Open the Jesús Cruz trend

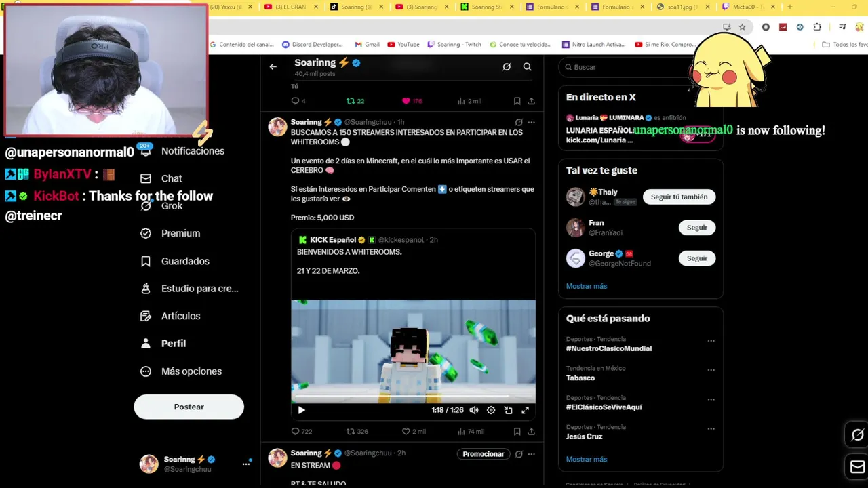point(584,436)
